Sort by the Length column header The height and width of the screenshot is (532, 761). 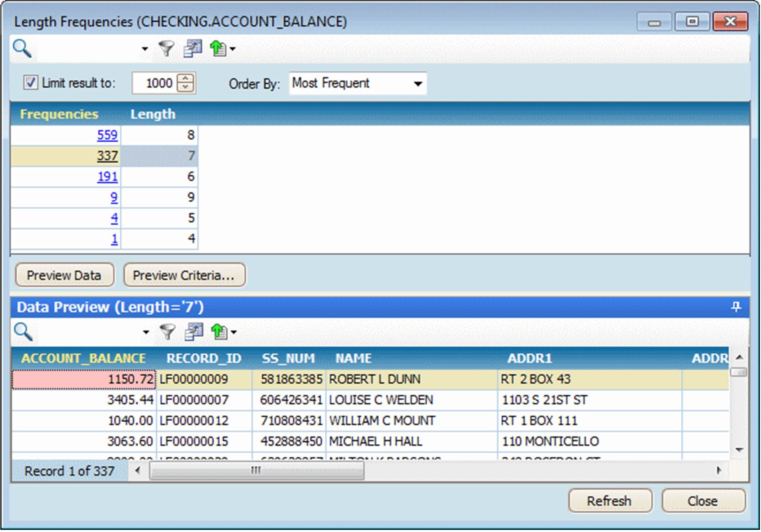[153, 114]
